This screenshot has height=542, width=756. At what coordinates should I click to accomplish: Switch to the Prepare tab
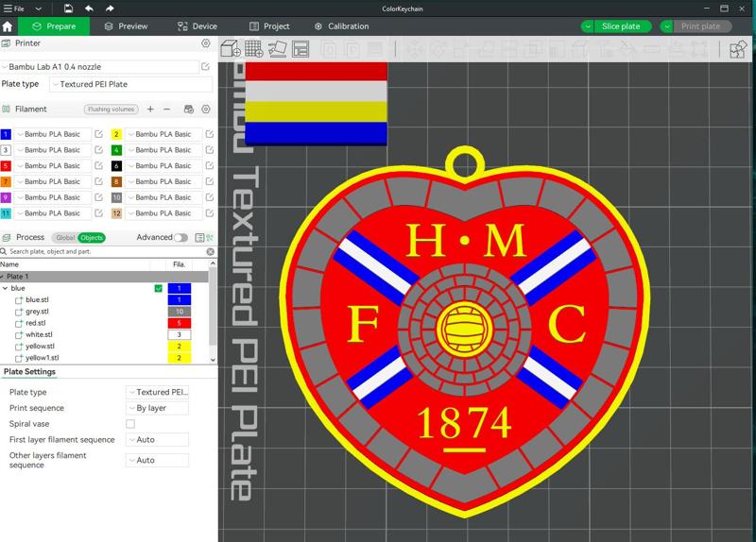point(54,26)
